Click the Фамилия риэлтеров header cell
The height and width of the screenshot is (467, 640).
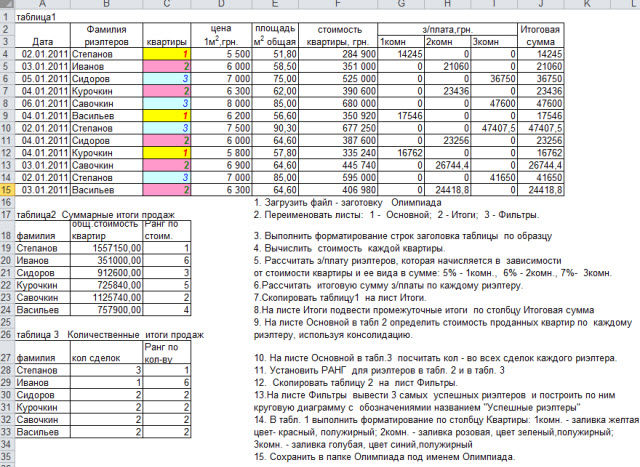pyautogui.click(x=107, y=36)
